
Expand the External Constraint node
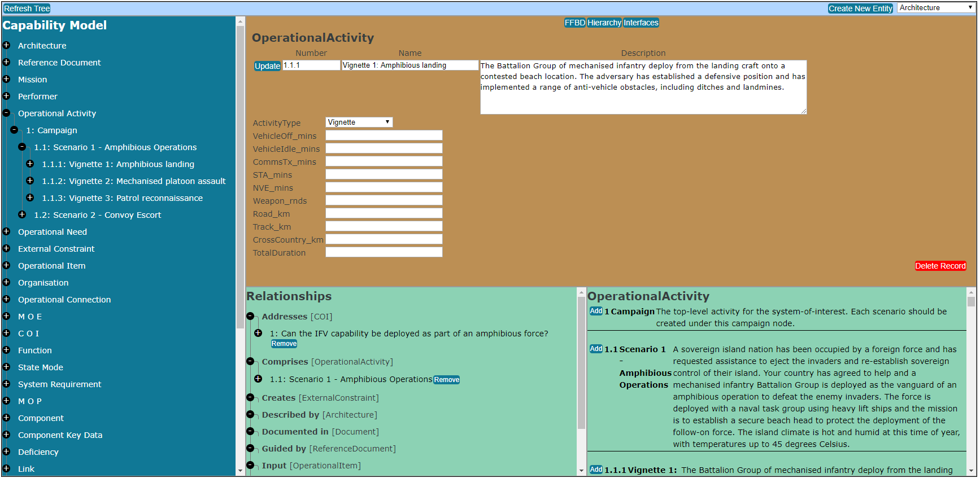(x=6, y=248)
